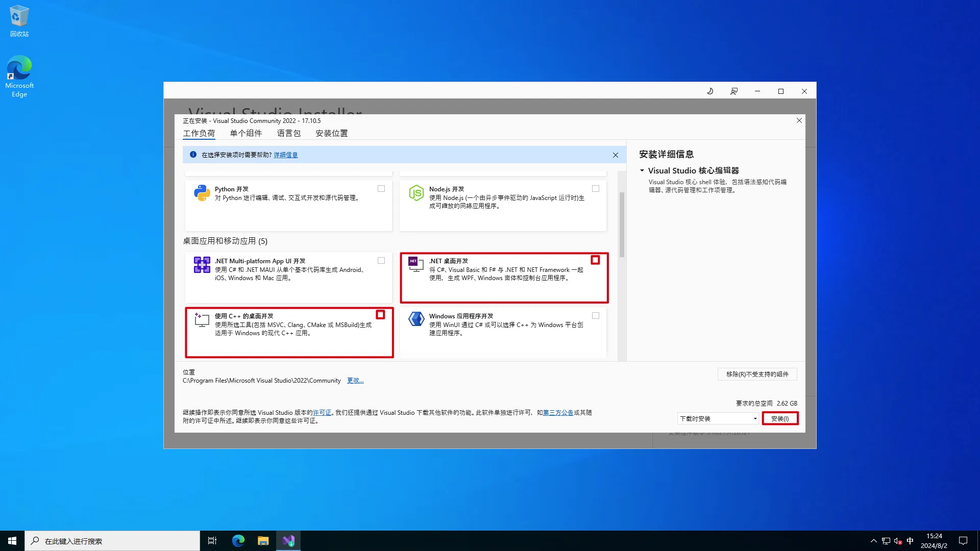Click the .NET desktop development icon
Screen dimensions: 980x551
[416, 264]
